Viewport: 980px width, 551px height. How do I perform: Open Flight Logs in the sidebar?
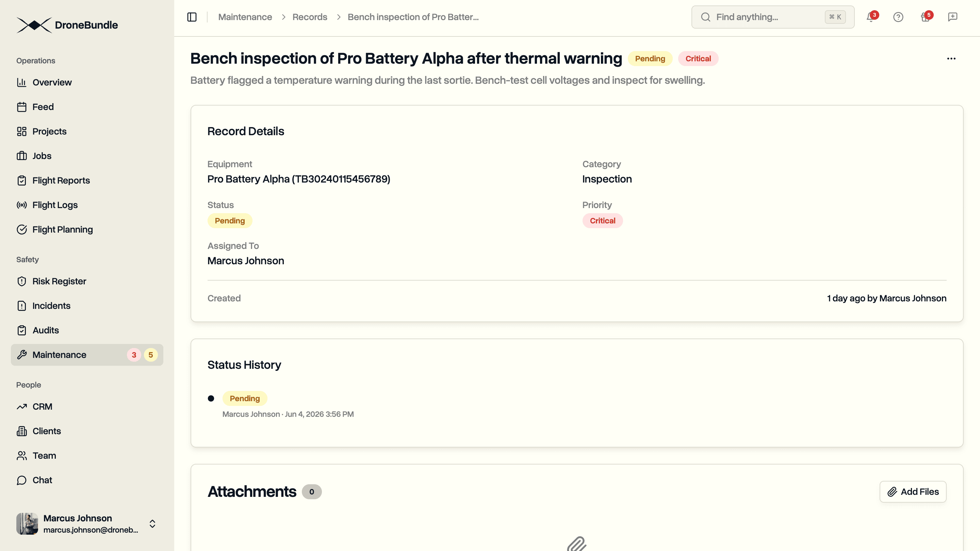pos(87,205)
